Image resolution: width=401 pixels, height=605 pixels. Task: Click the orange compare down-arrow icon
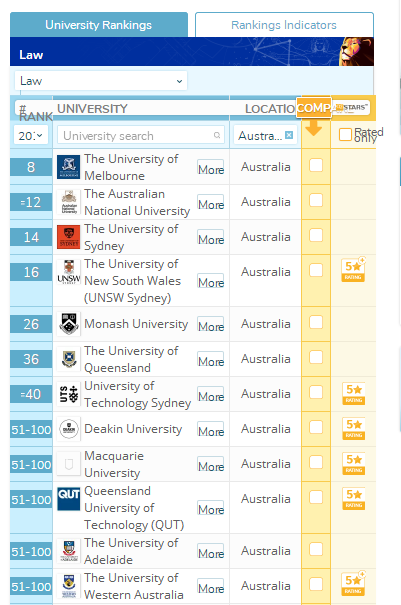(x=313, y=128)
